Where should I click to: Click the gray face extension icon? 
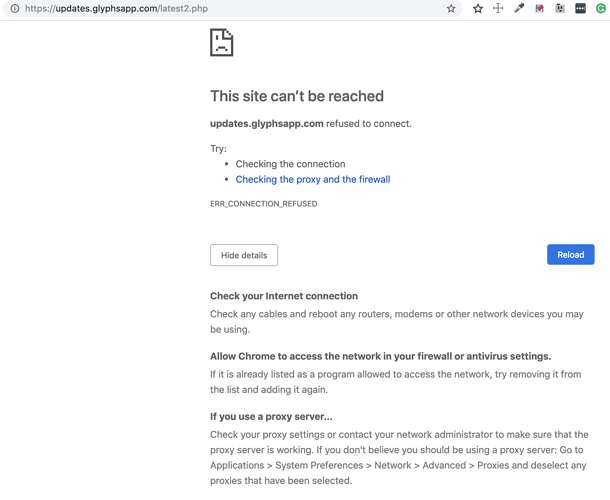pyautogui.click(x=560, y=8)
